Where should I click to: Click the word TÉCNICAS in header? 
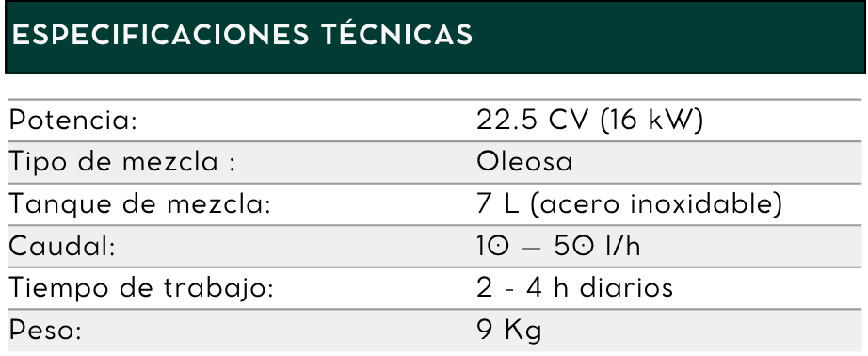coord(397,33)
